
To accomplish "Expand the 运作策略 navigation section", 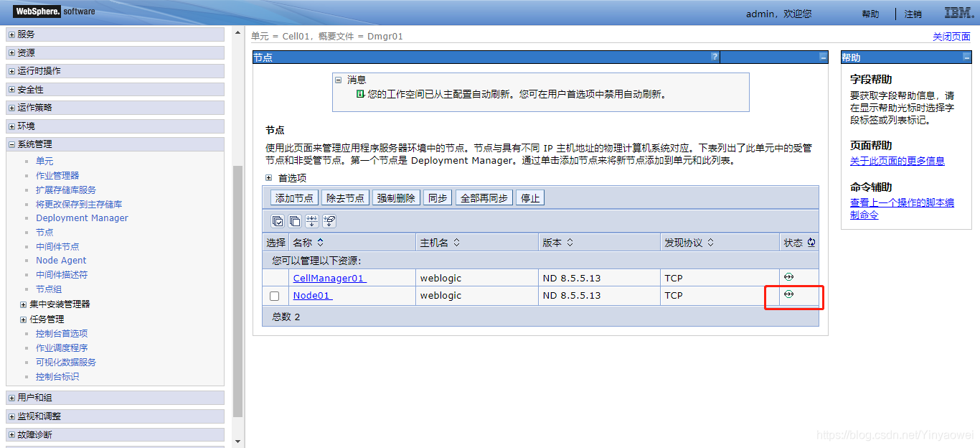I will (x=11, y=108).
